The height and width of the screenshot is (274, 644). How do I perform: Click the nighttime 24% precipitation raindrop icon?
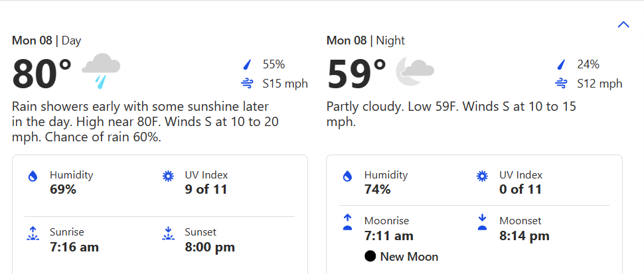tap(562, 64)
